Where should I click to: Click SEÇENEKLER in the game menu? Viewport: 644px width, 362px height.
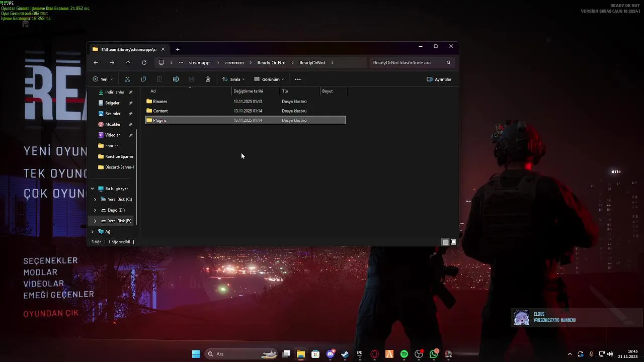[x=50, y=260]
